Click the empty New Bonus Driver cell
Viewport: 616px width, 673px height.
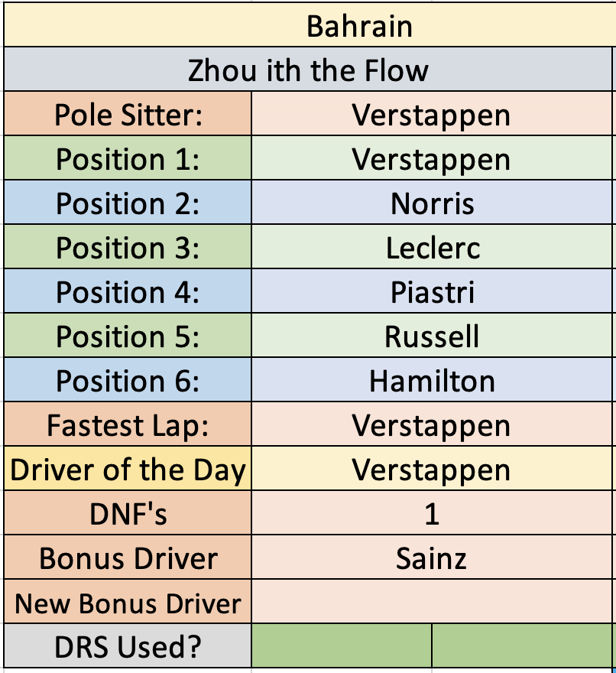tap(432, 601)
